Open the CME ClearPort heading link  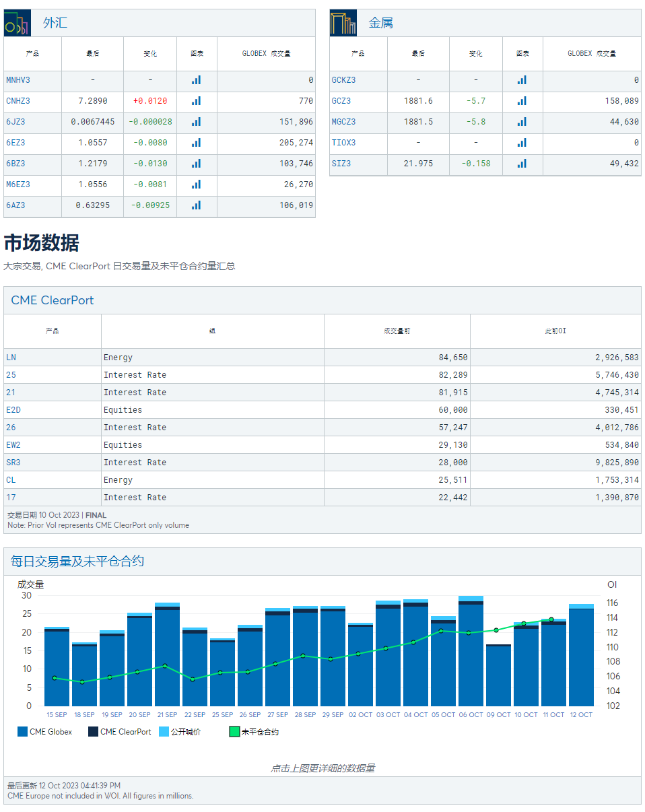(53, 300)
